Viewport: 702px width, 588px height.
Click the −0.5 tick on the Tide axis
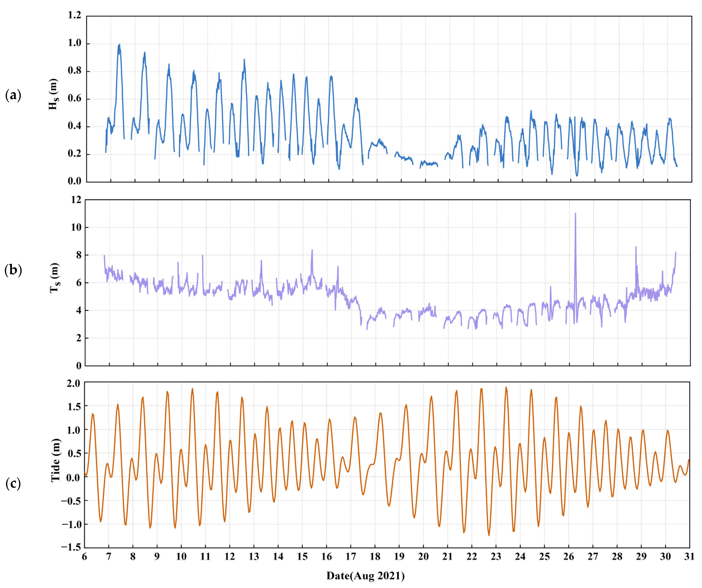click(x=71, y=501)
